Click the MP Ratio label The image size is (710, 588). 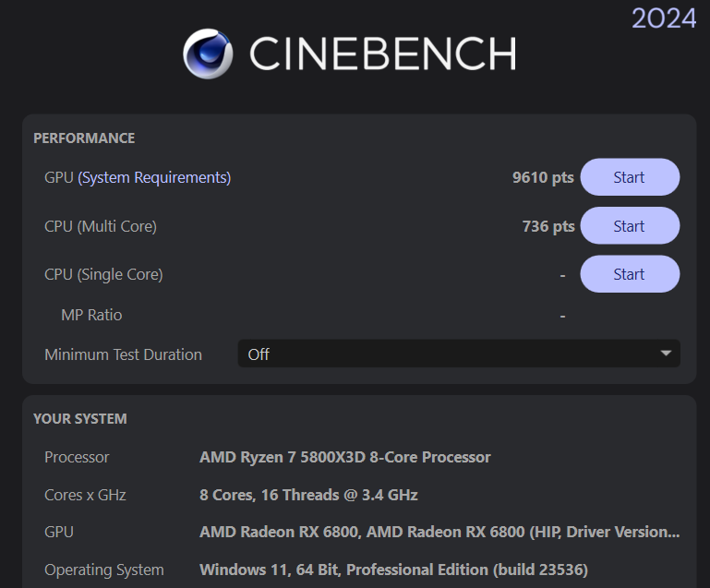coord(91,315)
